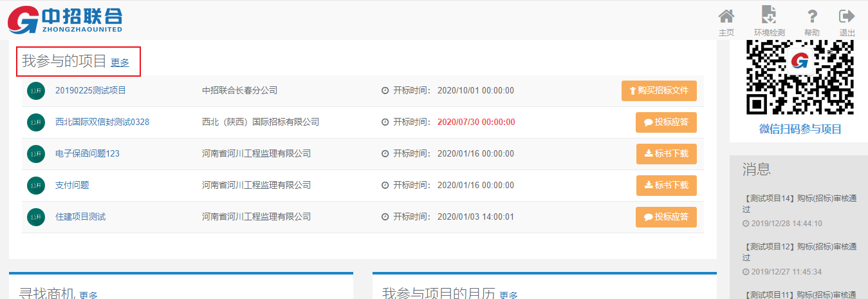Open the 20190225测试项目 project link
This screenshot has width=868, height=299.
tap(91, 91)
